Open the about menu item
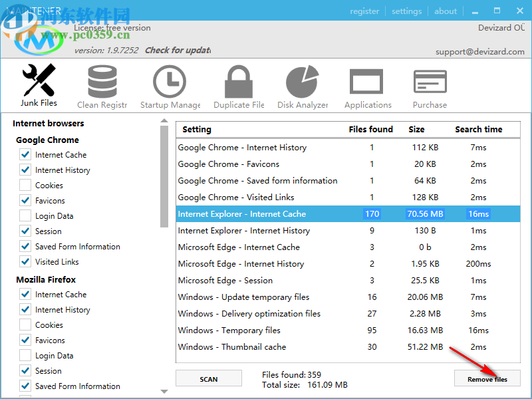This screenshot has width=532, height=399. [446, 11]
